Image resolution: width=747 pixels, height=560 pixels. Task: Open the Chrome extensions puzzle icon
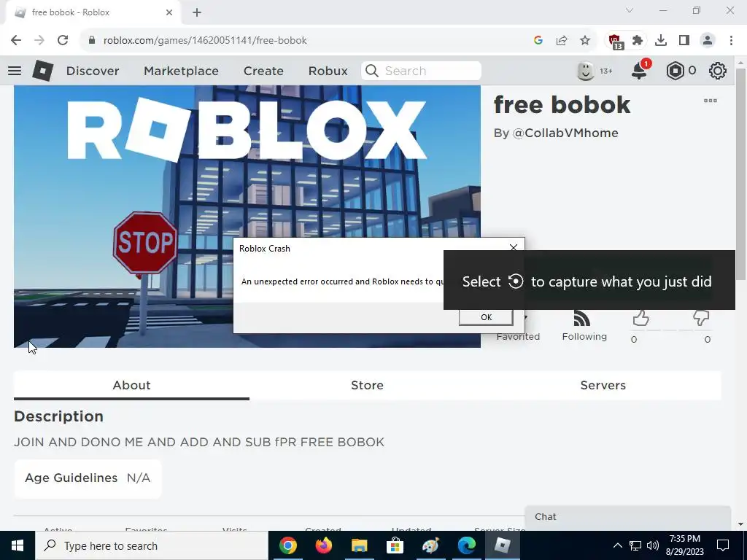click(638, 41)
